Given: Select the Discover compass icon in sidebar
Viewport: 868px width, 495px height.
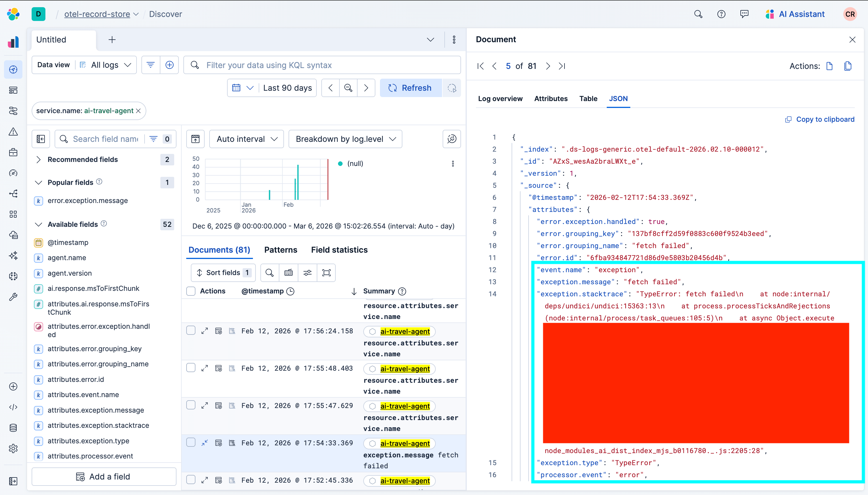Looking at the screenshot, I should (x=13, y=69).
